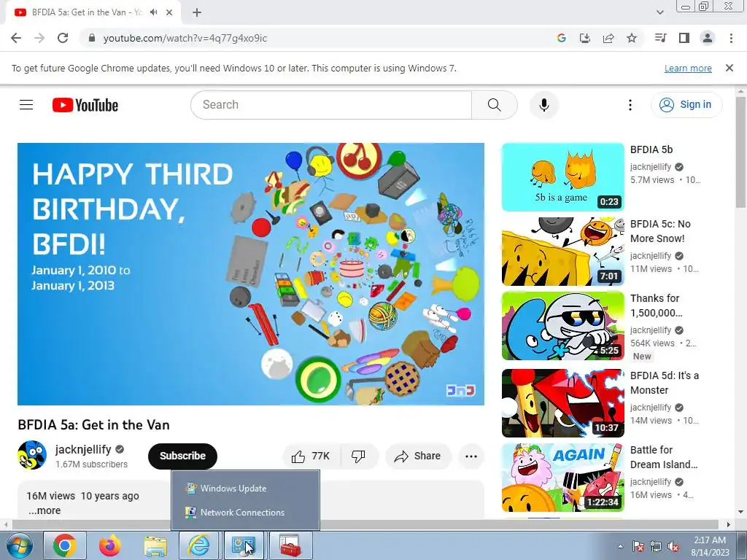Screen dimensions: 747x560
Task: Click the Control Panel taskbar icon
Action: 244,545
